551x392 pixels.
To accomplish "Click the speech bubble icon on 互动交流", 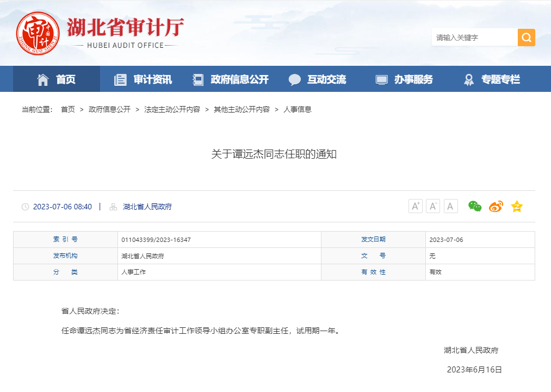I will pyautogui.click(x=294, y=79).
